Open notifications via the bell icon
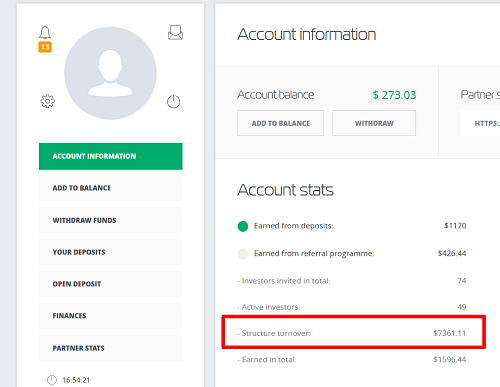Viewport: 500px width, 387px height. [x=45, y=32]
